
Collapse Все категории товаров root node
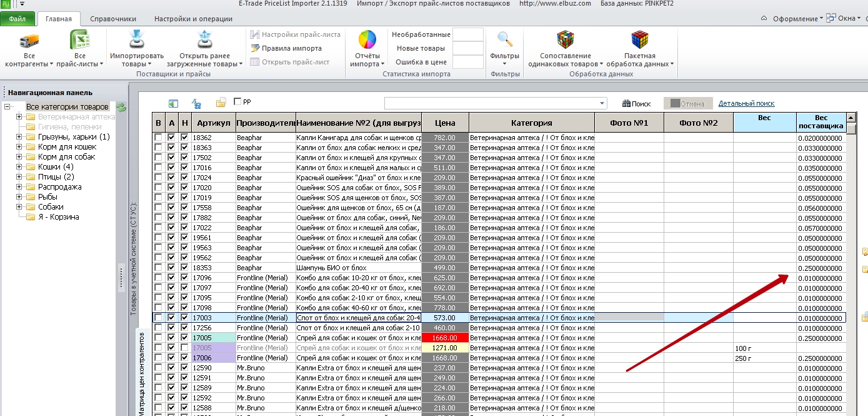[x=7, y=107]
